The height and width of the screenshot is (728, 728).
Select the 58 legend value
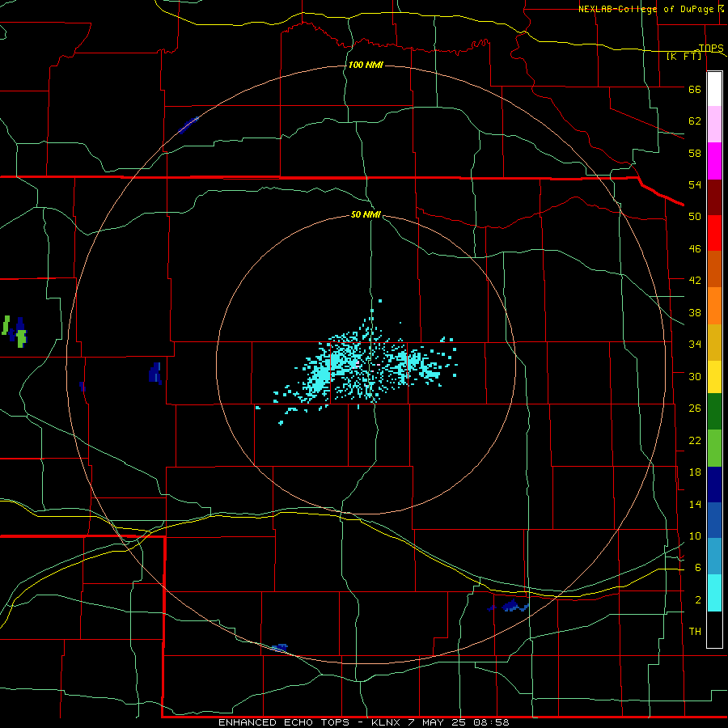[x=695, y=153]
